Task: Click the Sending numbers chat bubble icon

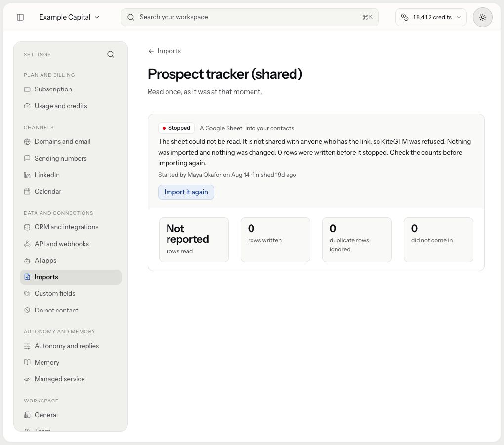Action: click(27, 159)
